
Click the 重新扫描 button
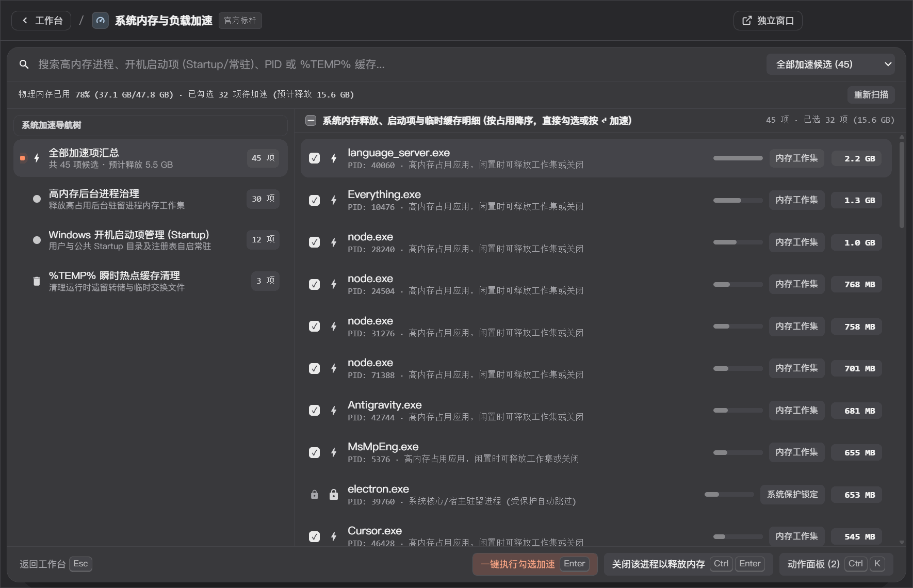[871, 94]
